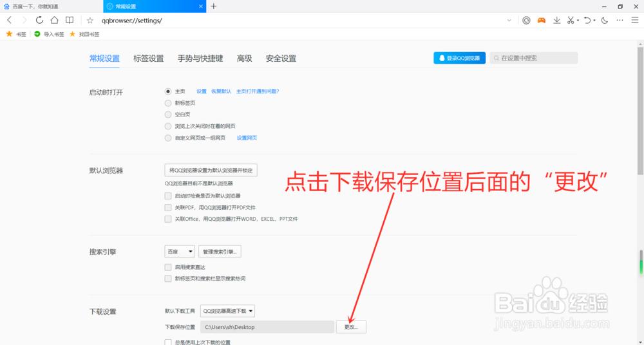Viewport: 644px width, 345px height.
Task: Bookmark this page with star icon
Action: pyautogui.click(x=90, y=21)
